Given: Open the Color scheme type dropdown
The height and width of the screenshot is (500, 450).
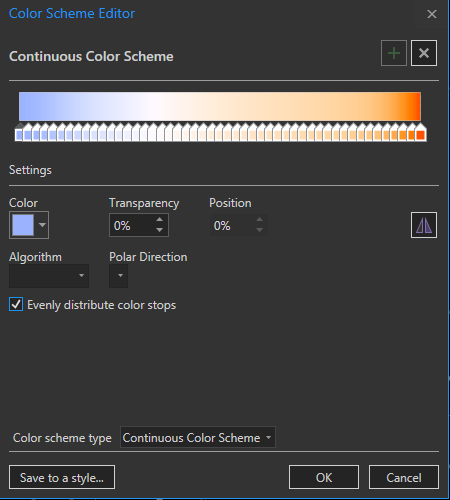Looking at the screenshot, I should [x=198, y=437].
